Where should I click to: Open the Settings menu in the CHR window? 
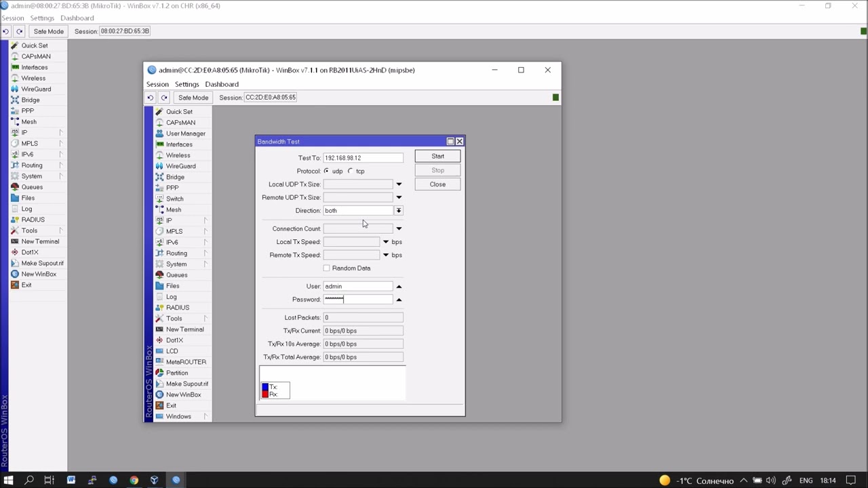[x=42, y=18]
